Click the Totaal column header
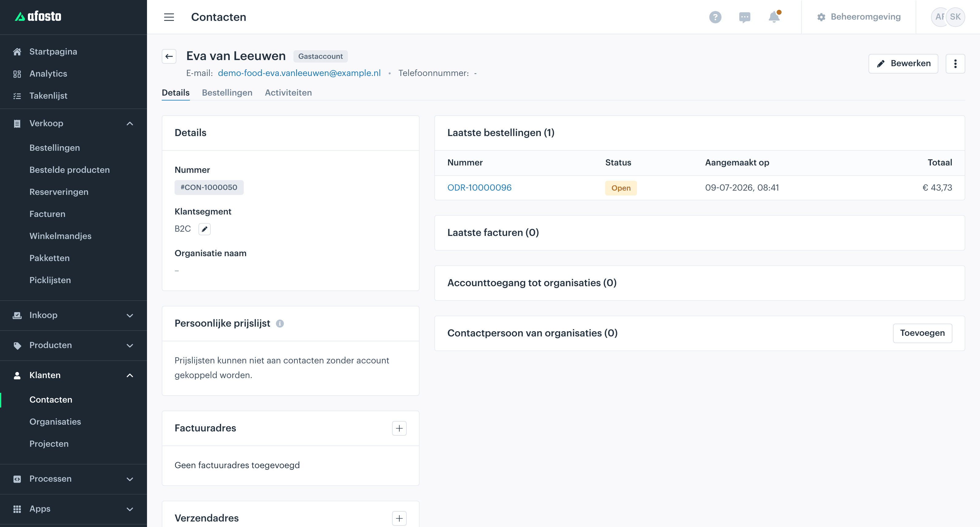Screen dimensions: 980x527 [x=940, y=162]
